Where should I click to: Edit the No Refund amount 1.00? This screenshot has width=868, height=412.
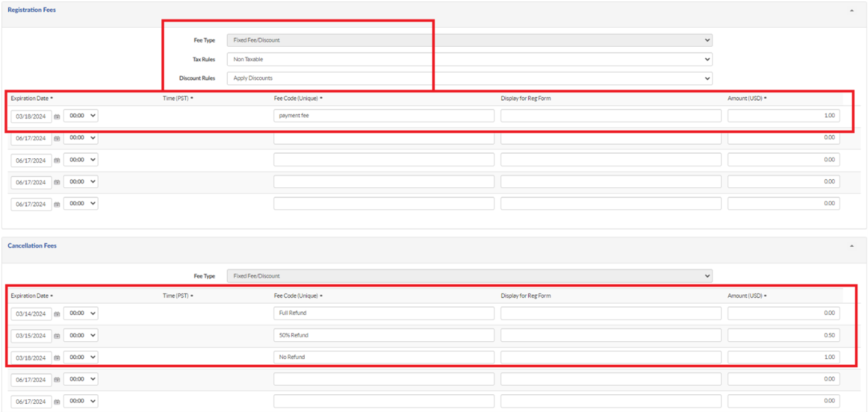click(783, 357)
